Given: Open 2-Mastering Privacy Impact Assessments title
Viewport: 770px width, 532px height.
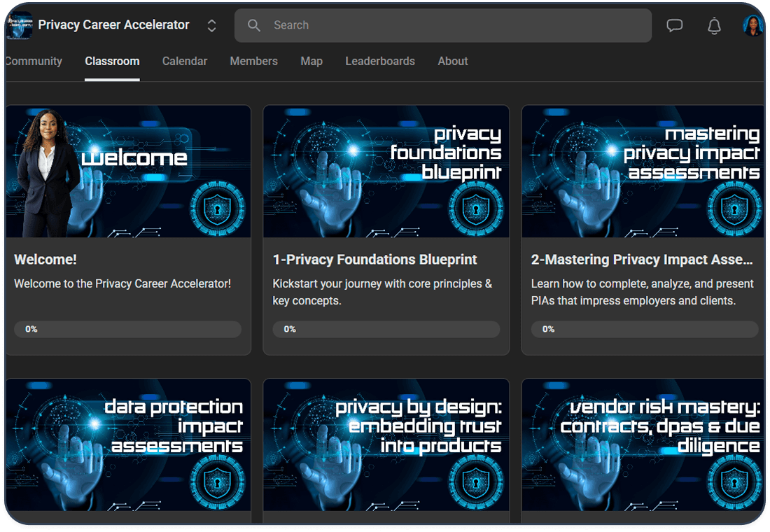Looking at the screenshot, I should pyautogui.click(x=642, y=260).
